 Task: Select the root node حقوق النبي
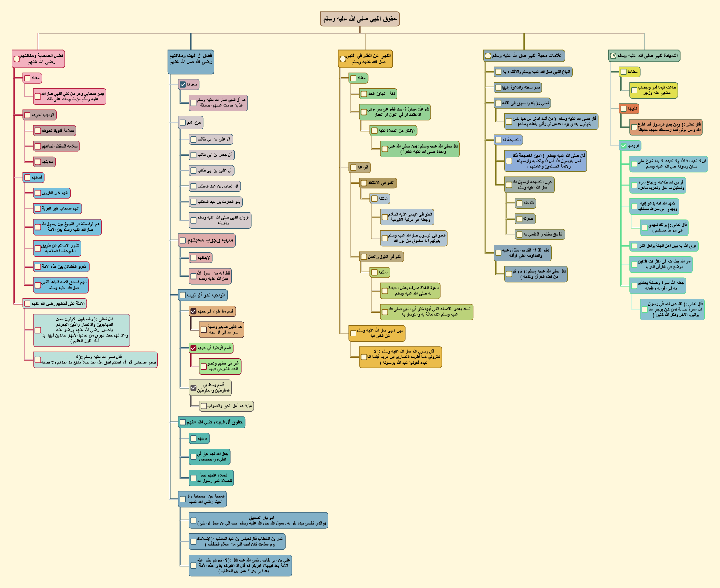tap(360, 19)
